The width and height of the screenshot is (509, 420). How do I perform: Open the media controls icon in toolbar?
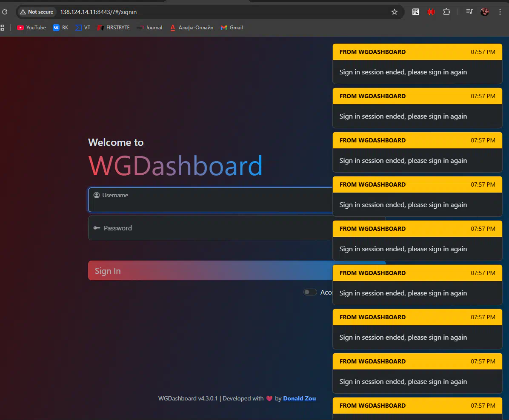click(469, 12)
